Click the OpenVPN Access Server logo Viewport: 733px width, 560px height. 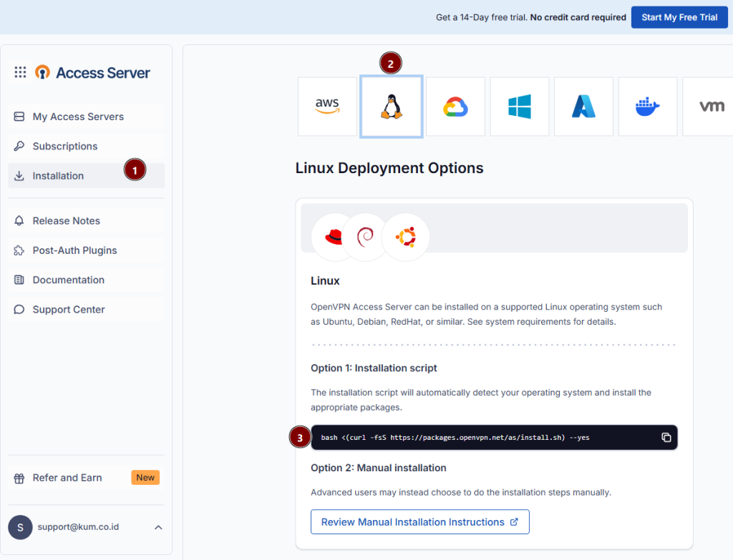[x=92, y=72]
